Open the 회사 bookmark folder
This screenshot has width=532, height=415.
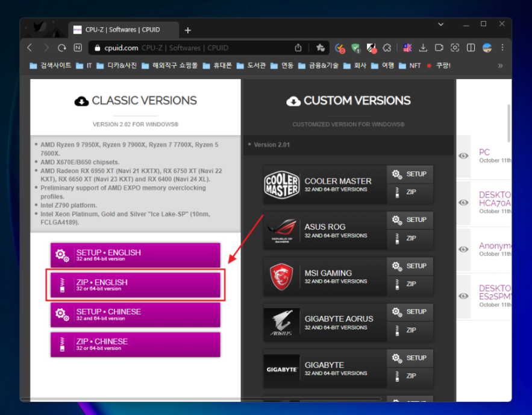[x=355, y=66]
